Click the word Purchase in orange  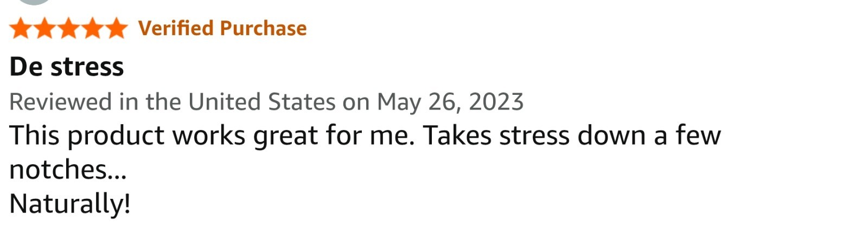pyautogui.click(x=264, y=28)
